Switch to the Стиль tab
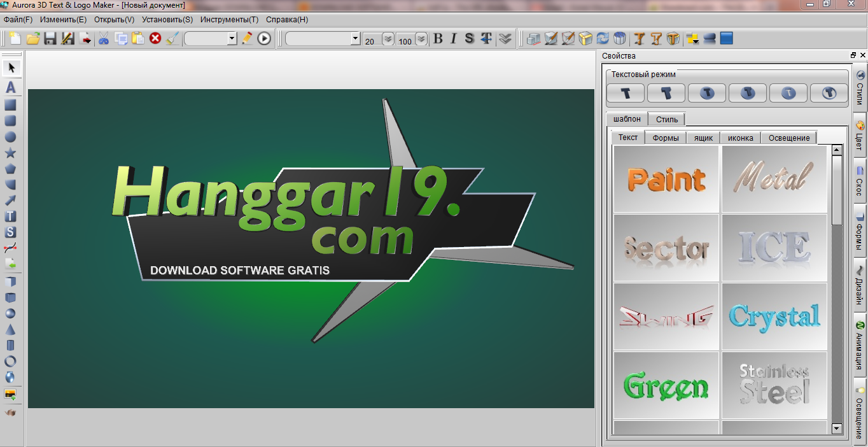The height and width of the screenshot is (447, 868). tap(667, 119)
